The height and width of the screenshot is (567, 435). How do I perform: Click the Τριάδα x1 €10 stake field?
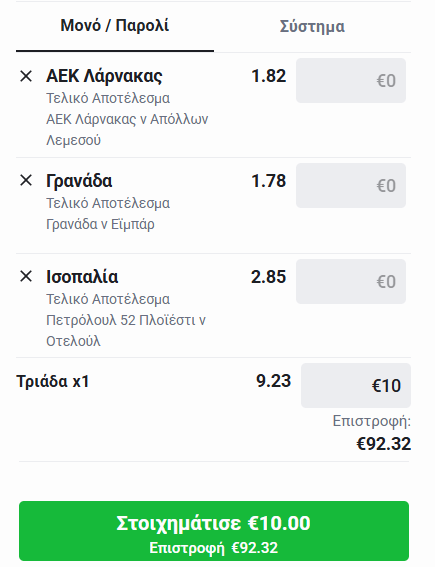pos(356,385)
